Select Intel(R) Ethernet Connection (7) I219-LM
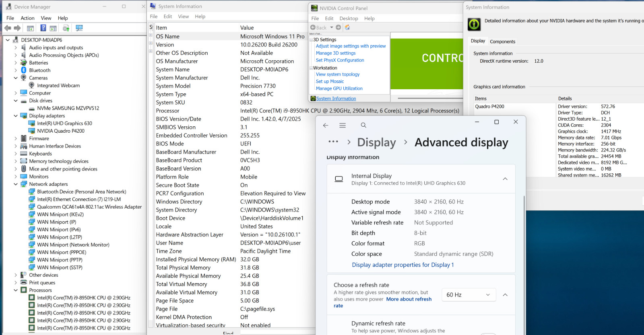 pos(79,199)
